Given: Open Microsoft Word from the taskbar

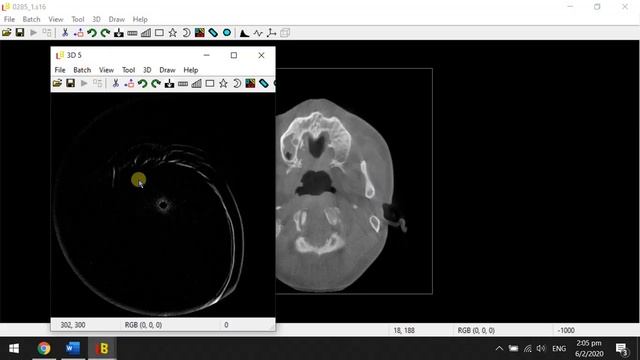Looking at the screenshot, I should 73,348.
